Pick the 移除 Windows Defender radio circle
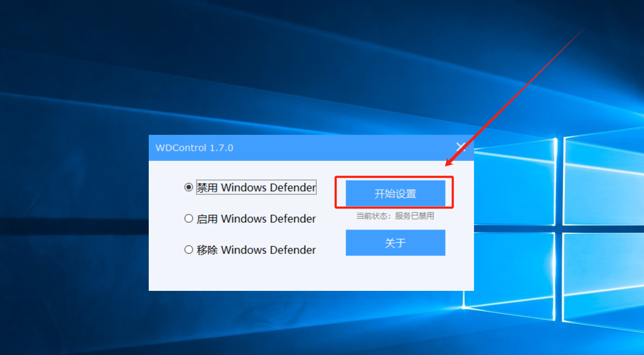The image size is (644, 355). point(189,250)
